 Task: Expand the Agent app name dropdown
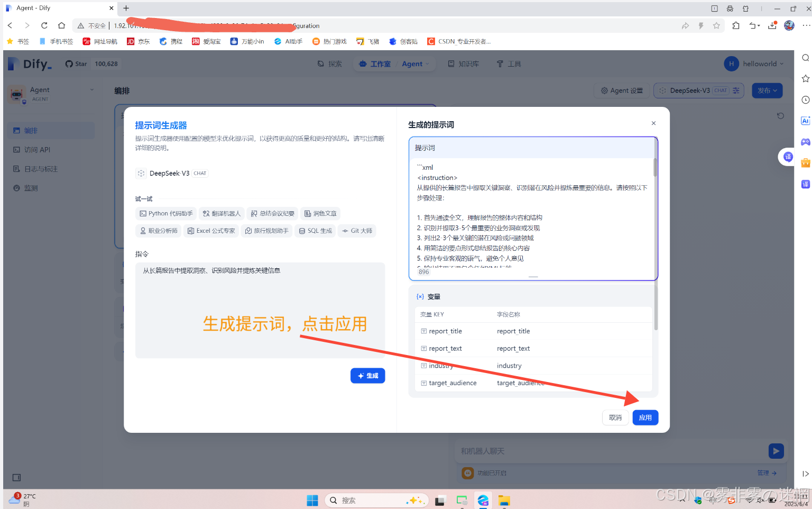(52, 94)
